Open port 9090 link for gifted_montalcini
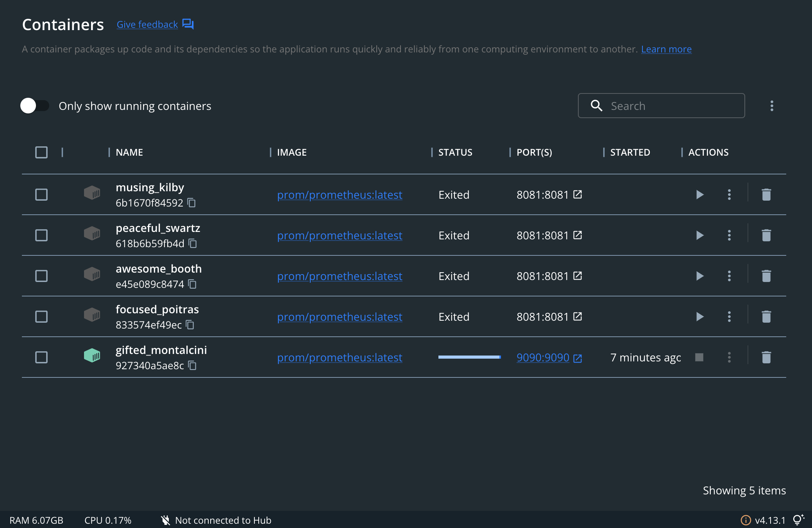The height and width of the screenshot is (528, 812). (543, 357)
